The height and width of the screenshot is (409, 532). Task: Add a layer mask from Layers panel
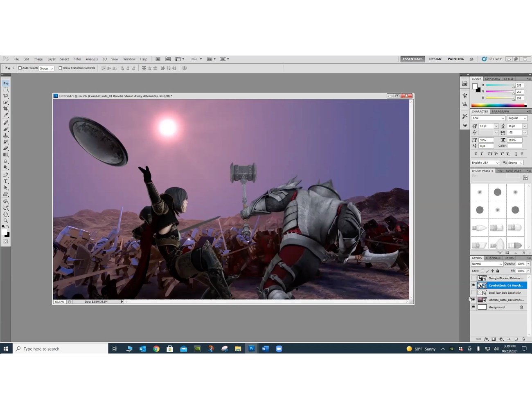[x=494, y=339]
